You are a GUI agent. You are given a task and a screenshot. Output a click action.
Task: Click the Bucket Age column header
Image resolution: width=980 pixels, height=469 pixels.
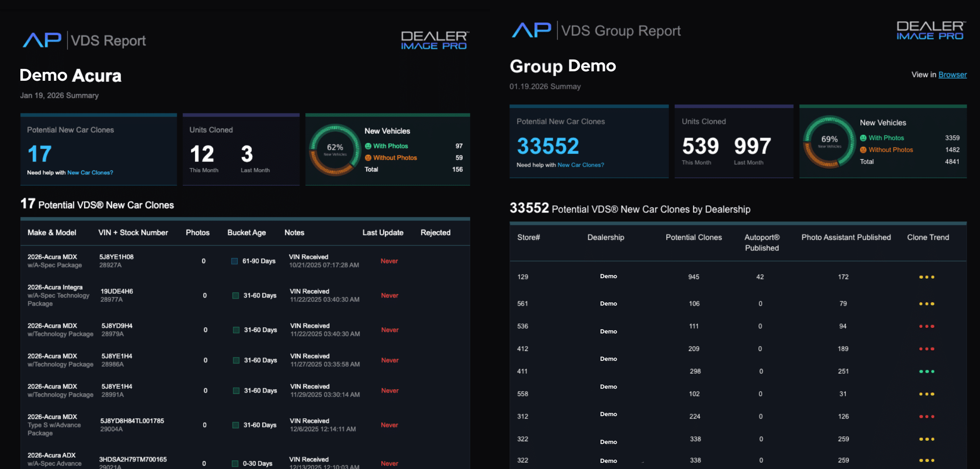(x=246, y=233)
